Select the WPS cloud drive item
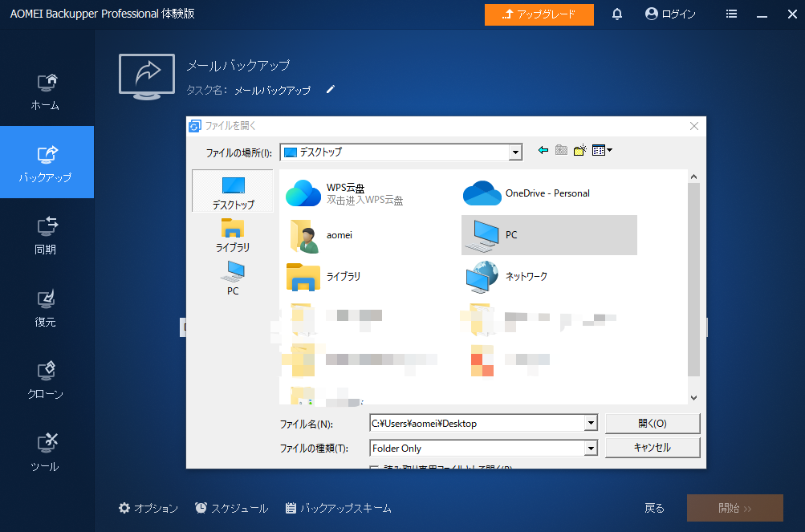 tap(345, 193)
